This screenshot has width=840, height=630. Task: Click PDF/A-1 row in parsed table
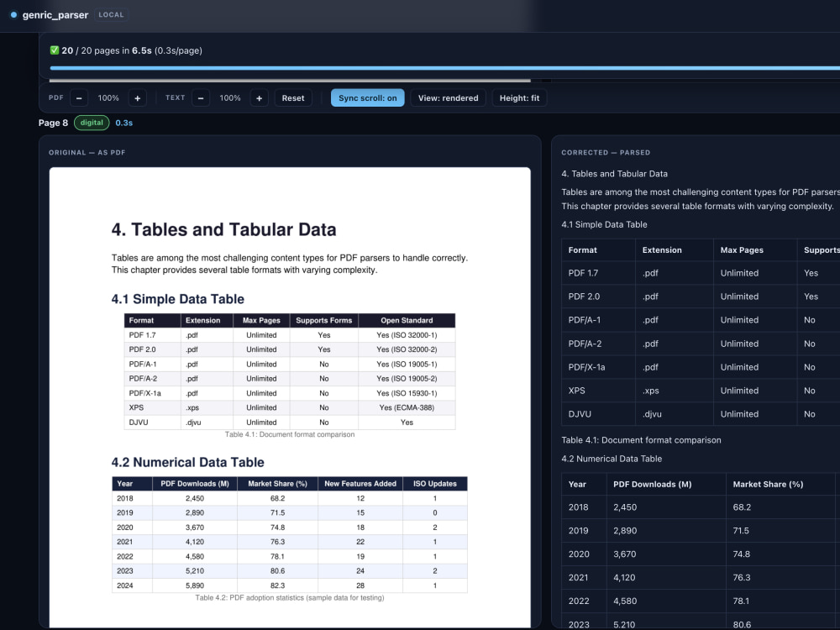701,320
